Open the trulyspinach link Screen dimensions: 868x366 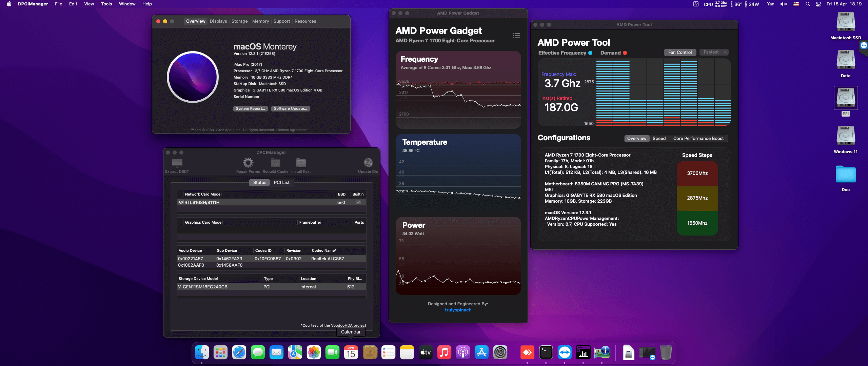[458, 310]
